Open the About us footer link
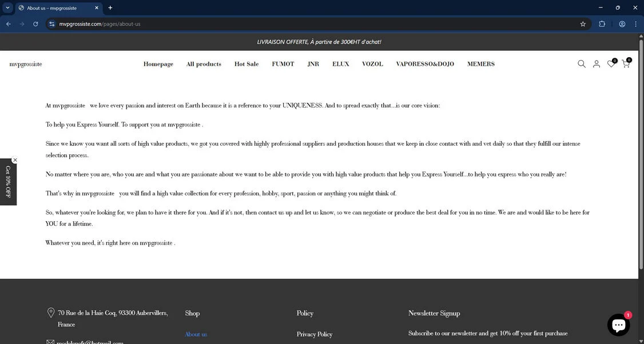644x344 pixels. point(196,334)
